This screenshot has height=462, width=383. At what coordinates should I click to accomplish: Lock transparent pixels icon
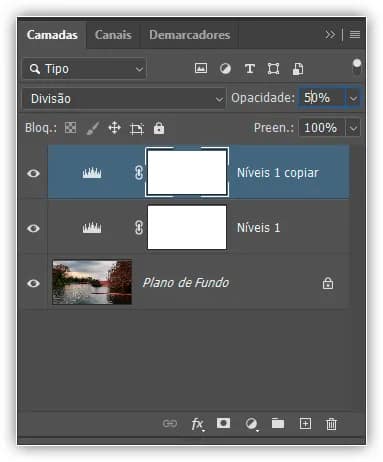click(70, 128)
